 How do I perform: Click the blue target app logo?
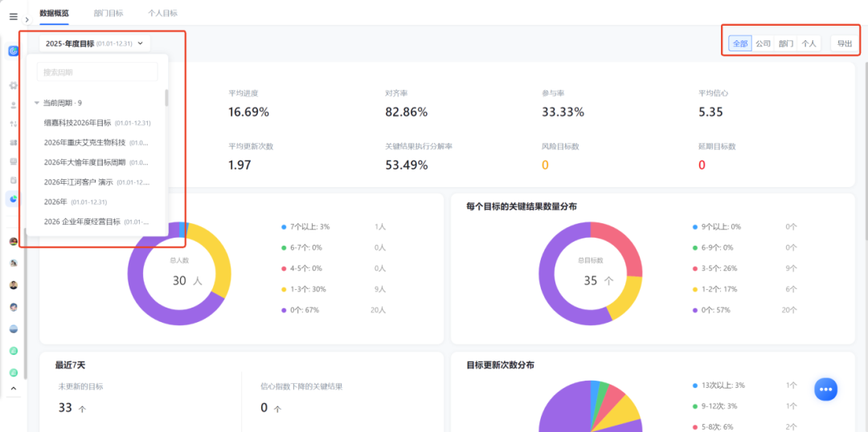[14, 51]
